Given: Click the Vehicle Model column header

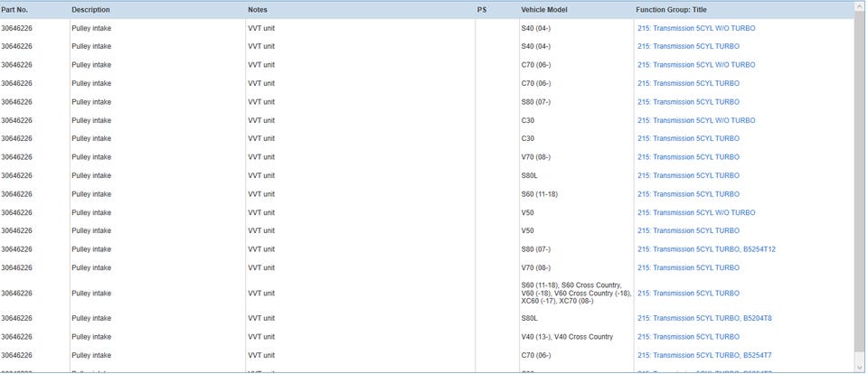Looking at the screenshot, I should [544, 10].
